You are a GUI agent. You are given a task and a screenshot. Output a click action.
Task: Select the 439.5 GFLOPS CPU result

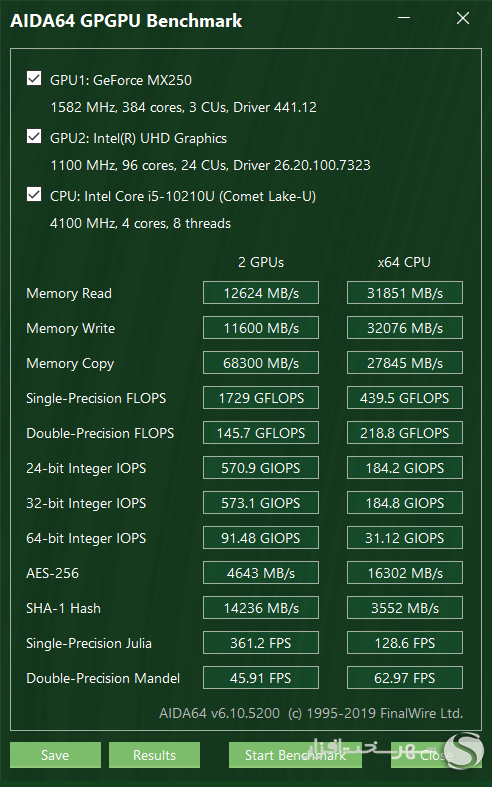click(x=405, y=398)
